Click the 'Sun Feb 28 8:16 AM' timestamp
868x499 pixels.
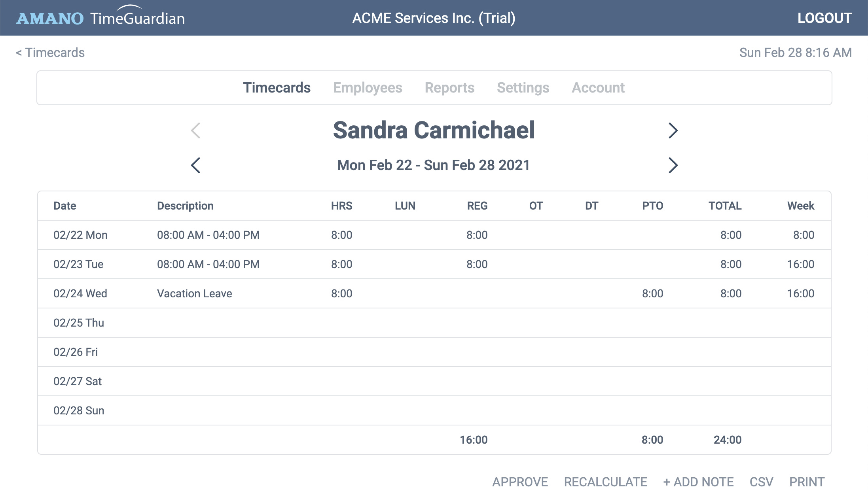tap(795, 53)
